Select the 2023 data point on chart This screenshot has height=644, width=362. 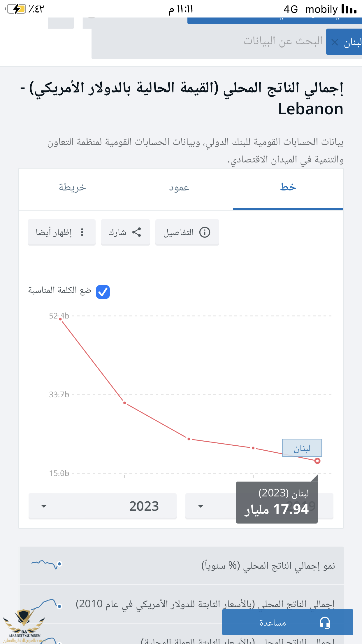[317, 461]
